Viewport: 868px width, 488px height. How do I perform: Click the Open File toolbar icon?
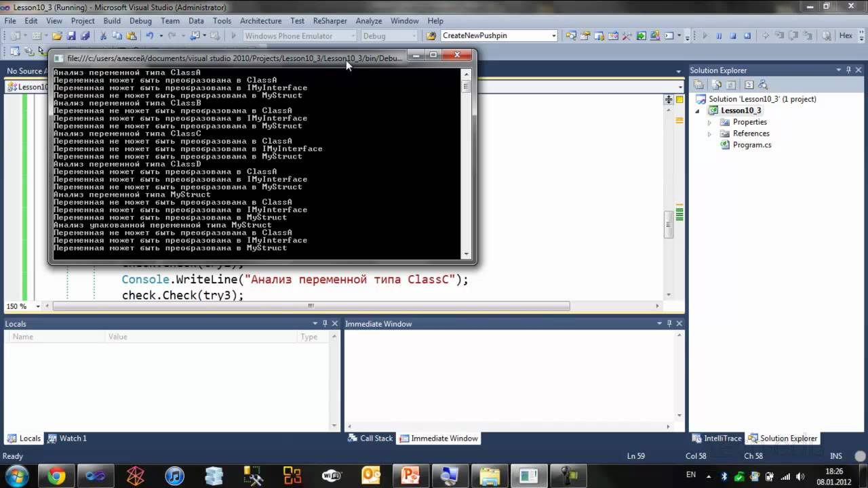click(x=57, y=36)
